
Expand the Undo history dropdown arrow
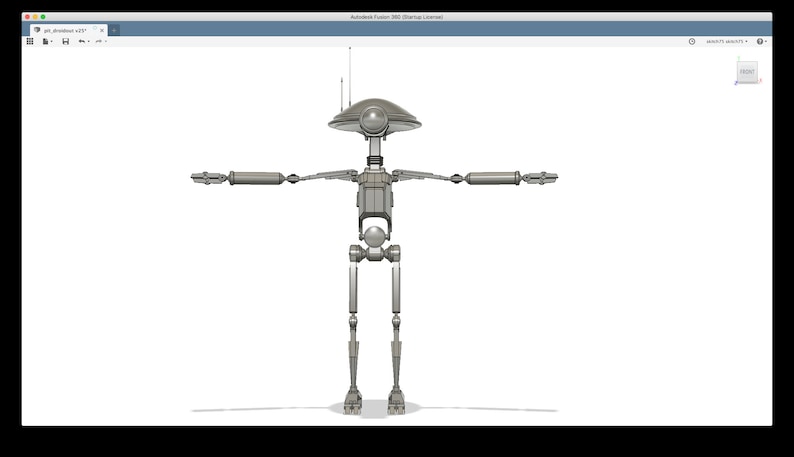click(x=89, y=42)
